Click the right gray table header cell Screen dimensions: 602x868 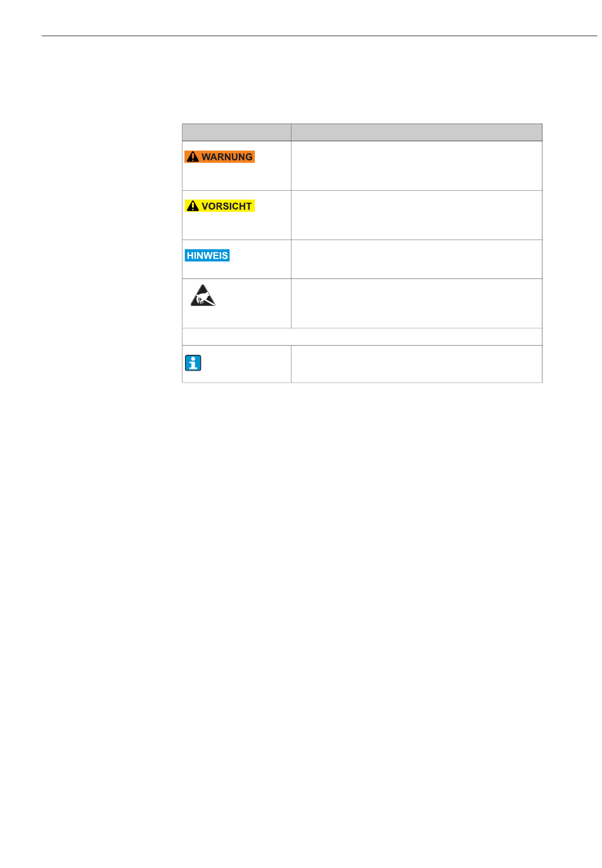coord(416,132)
